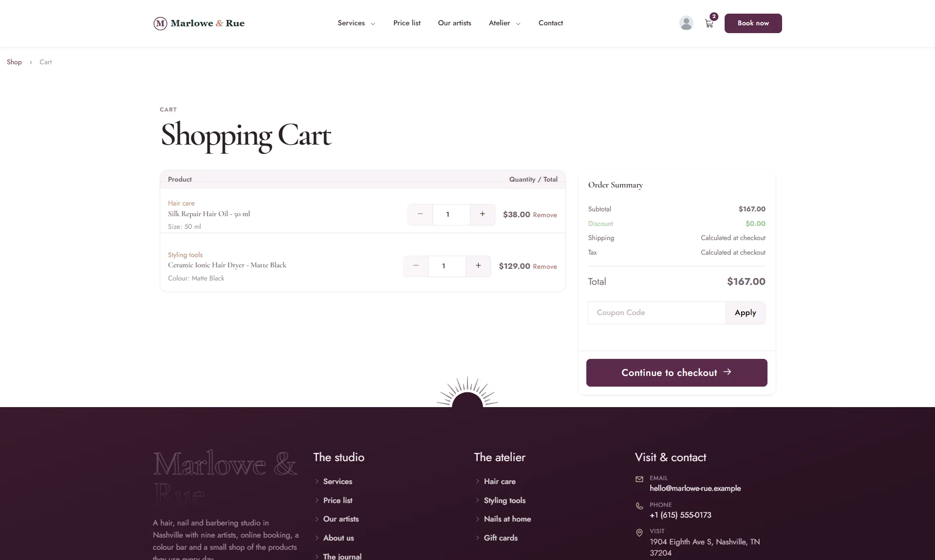Open About us footer link
Screen dimensions: 935x560
click(338, 538)
